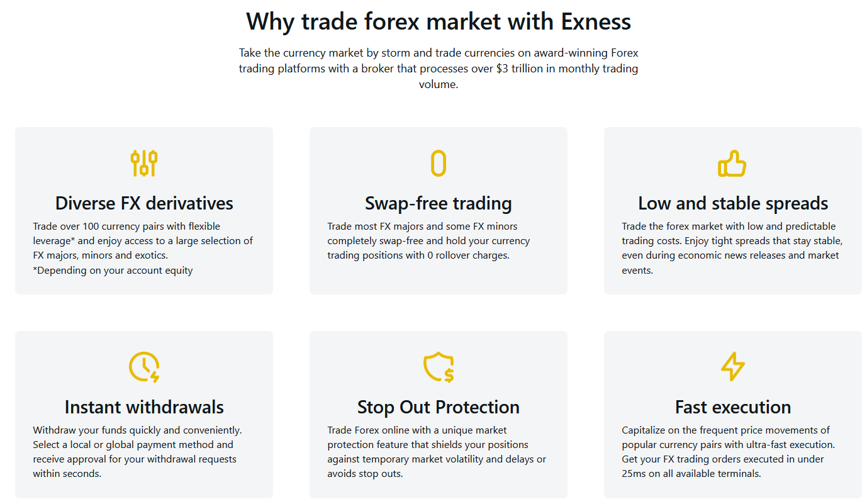The image size is (867, 504).
Task: Click the lightning bolt execution icon
Action: pos(732,367)
